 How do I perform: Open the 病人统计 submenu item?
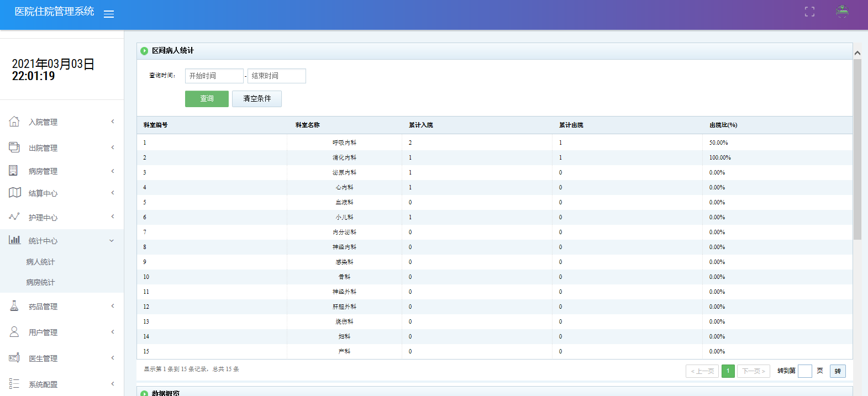click(40, 262)
